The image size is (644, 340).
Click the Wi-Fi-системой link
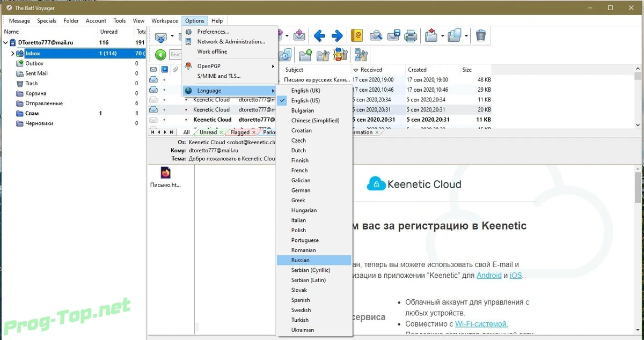[x=481, y=324]
